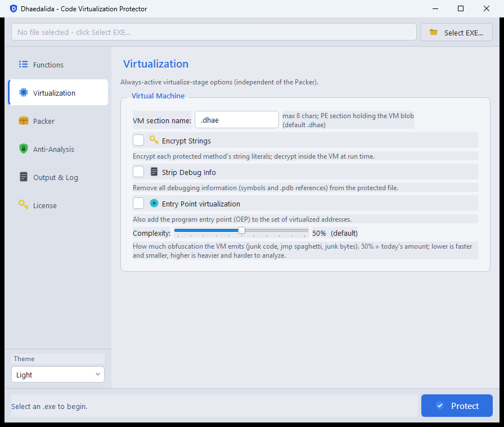Click the Output & Log document icon
The width and height of the screenshot is (504, 427).
(24, 177)
